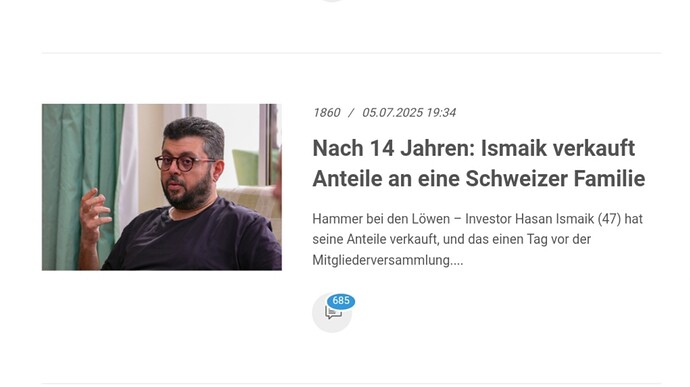Click headline line 'Anteile an eine Schweizer Familie'
This screenshot has height=387, width=690.
pos(479,179)
